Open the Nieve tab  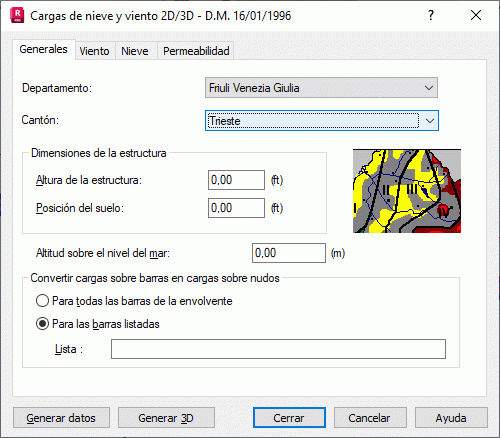[x=135, y=51]
